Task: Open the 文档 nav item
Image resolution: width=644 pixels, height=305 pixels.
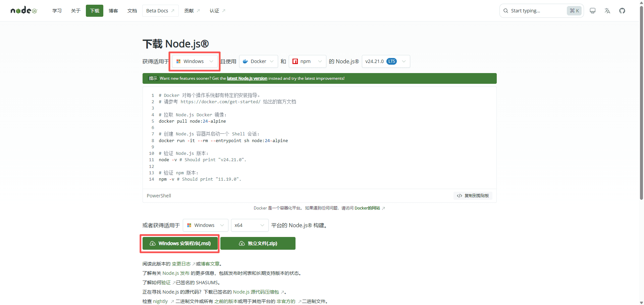Action: [132, 11]
